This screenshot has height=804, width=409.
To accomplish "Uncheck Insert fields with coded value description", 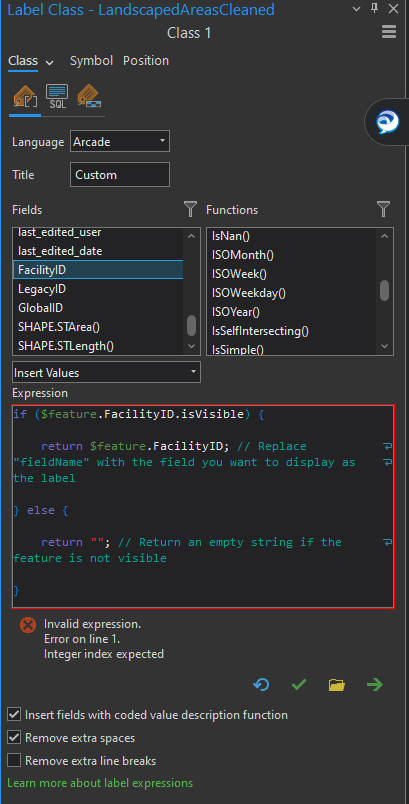I will pos(14,714).
